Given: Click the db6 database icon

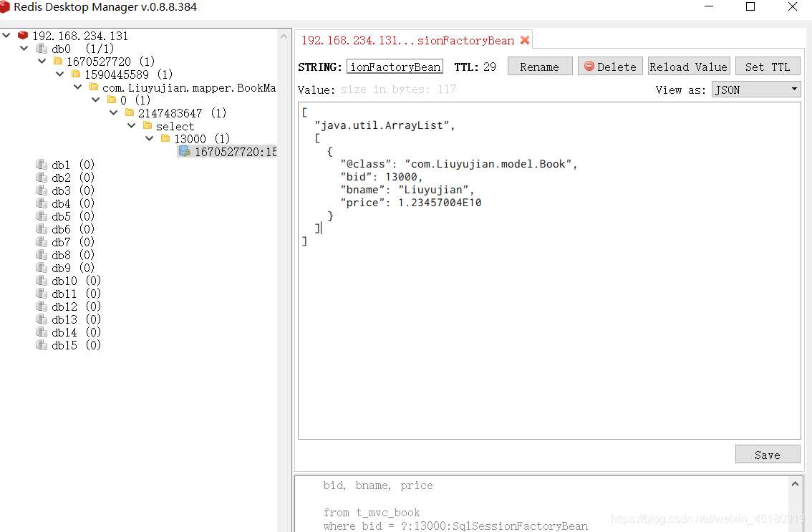Looking at the screenshot, I should [x=42, y=229].
